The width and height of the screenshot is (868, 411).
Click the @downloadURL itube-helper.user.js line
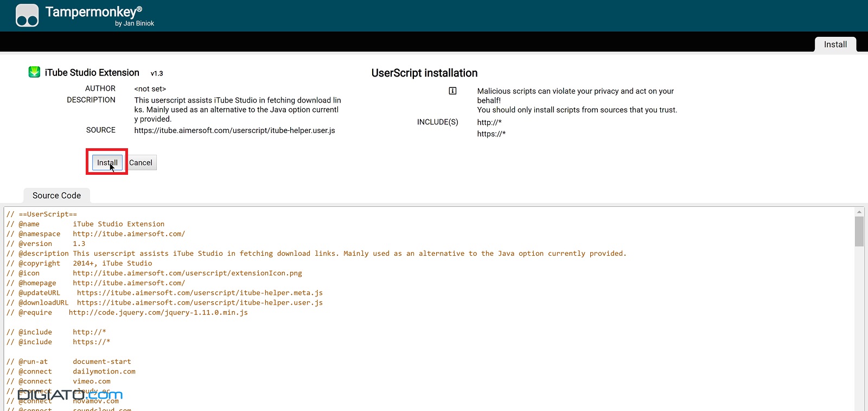164,302
